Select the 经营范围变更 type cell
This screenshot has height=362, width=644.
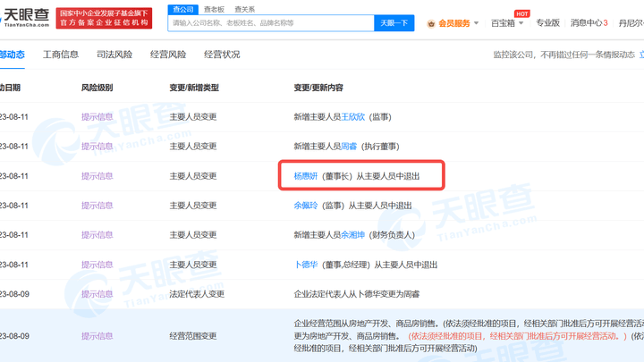click(x=192, y=336)
